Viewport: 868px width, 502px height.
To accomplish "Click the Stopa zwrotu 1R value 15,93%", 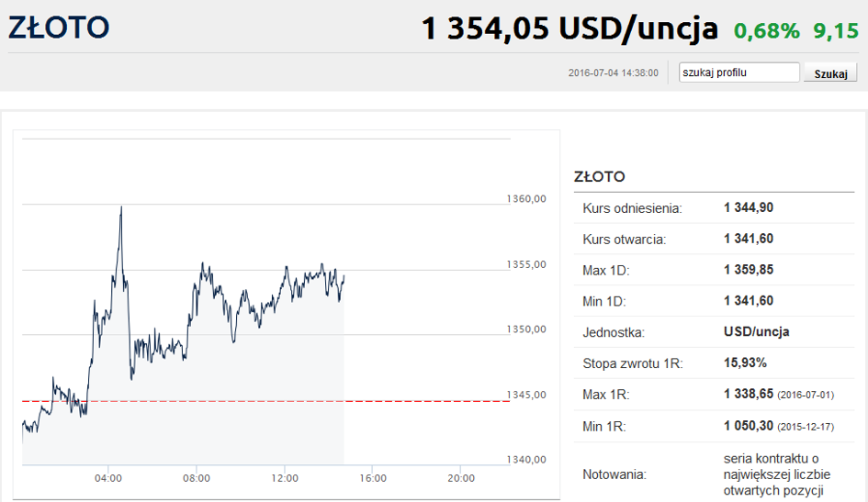I will (x=745, y=363).
